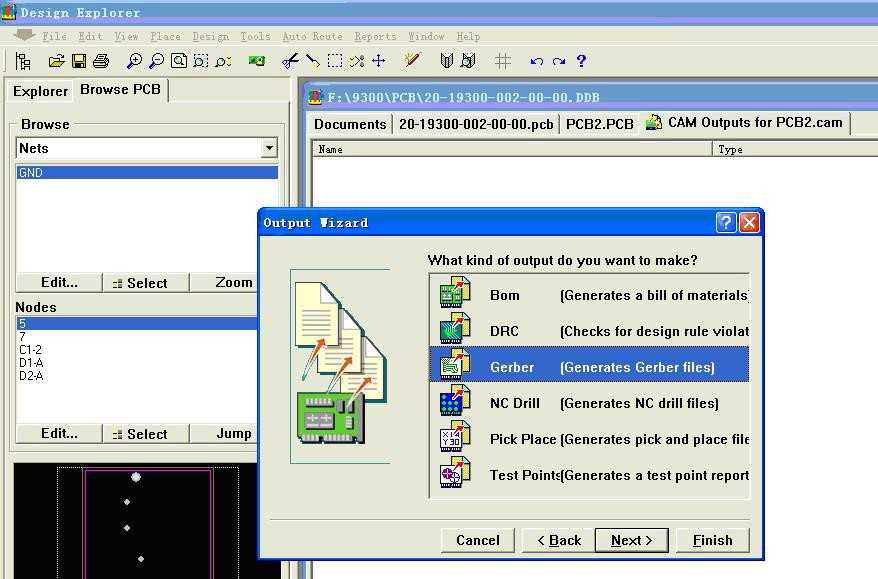Toggle the project manager panel icon
Screen dimensions: 878x579
click(23, 61)
